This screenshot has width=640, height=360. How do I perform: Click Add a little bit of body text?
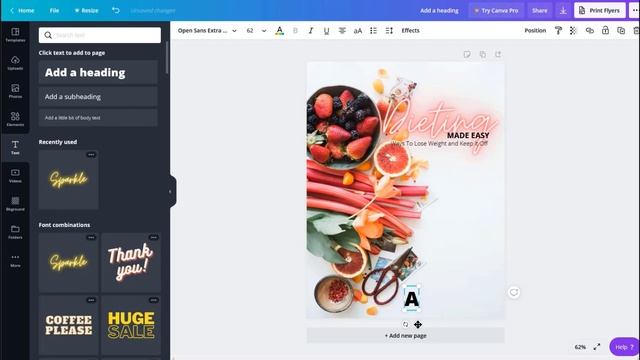click(98, 118)
